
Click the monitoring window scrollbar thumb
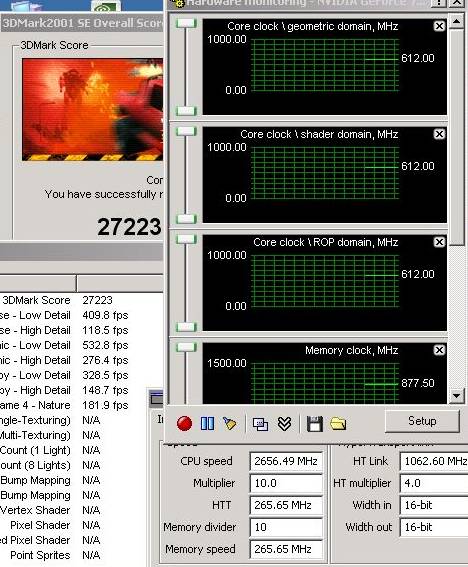pyautogui.click(x=456, y=137)
